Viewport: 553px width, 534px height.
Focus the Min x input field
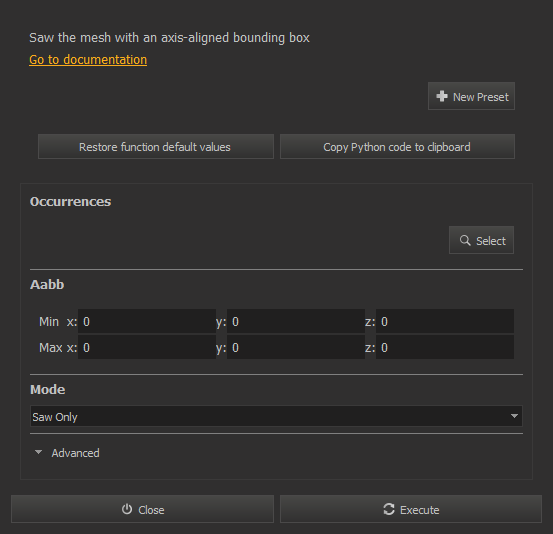click(x=147, y=321)
